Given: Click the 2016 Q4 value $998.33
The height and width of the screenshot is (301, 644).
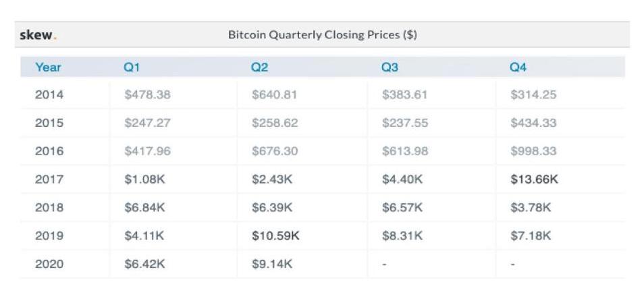Looking at the screenshot, I should 533,151.
